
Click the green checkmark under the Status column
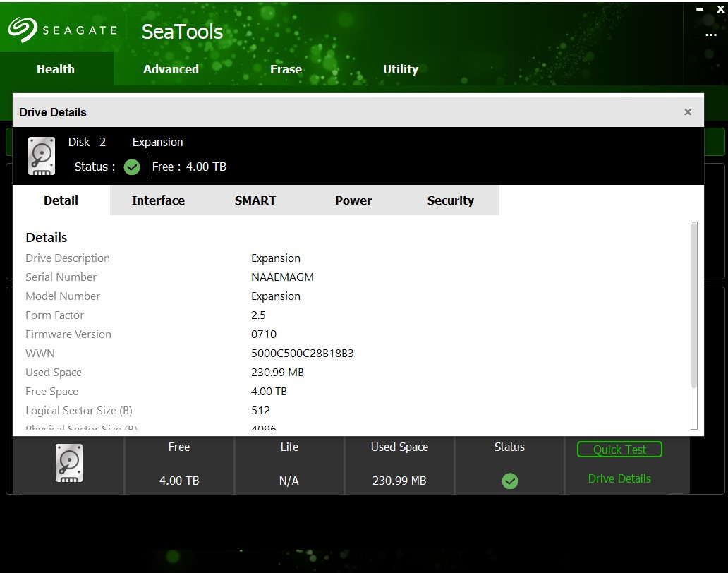(x=509, y=481)
